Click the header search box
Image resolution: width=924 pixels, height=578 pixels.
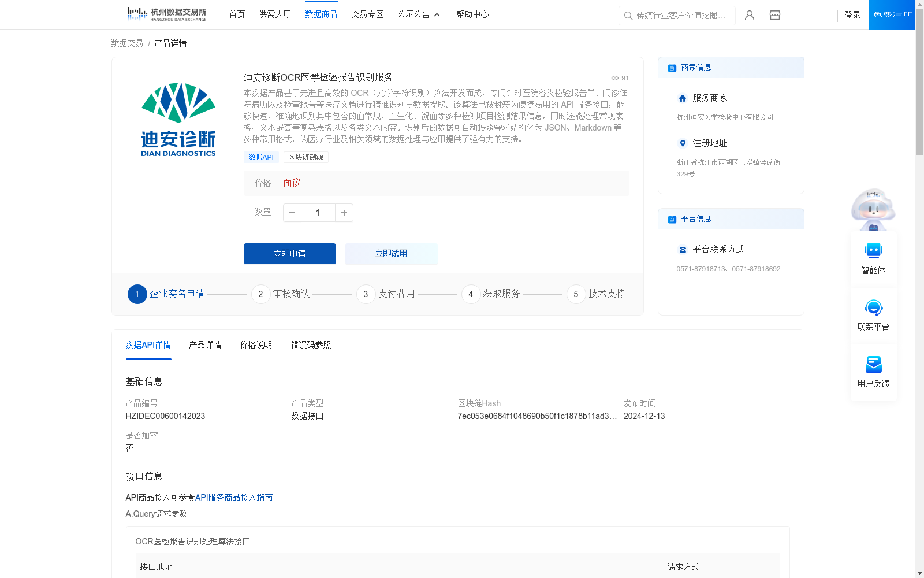tap(677, 16)
